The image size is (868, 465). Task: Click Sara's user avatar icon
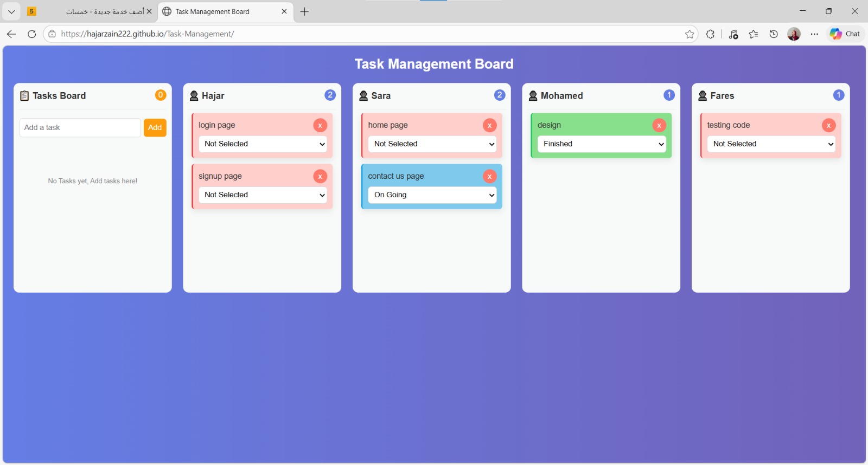pyautogui.click(x=363, y=96)
